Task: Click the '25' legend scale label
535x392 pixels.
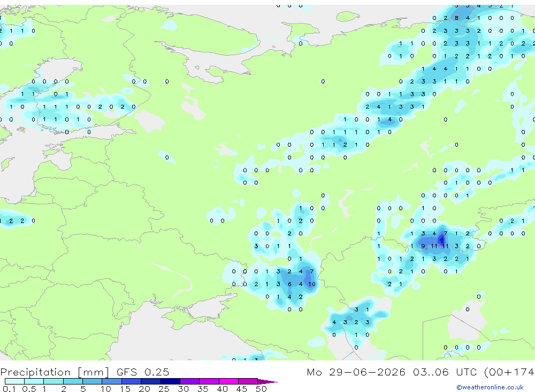Action: (x=164, y=389)
